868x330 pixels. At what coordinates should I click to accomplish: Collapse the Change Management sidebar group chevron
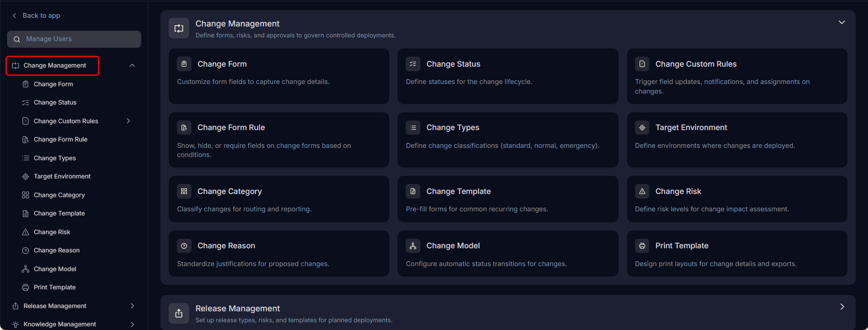pos(132,66)
